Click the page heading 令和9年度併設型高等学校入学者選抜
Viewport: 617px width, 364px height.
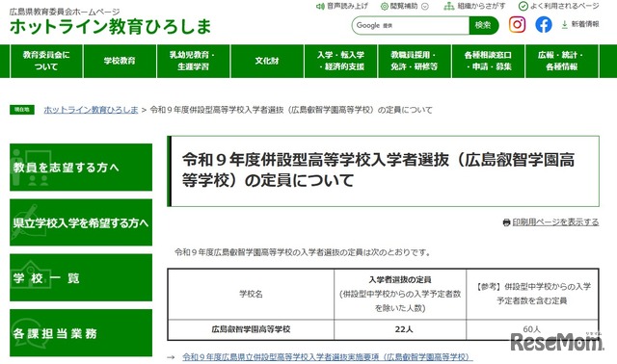378,170
